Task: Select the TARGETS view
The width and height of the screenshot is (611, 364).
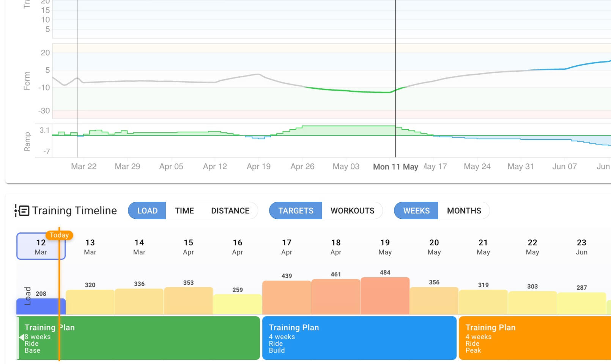Action: [x=296, y=210]
